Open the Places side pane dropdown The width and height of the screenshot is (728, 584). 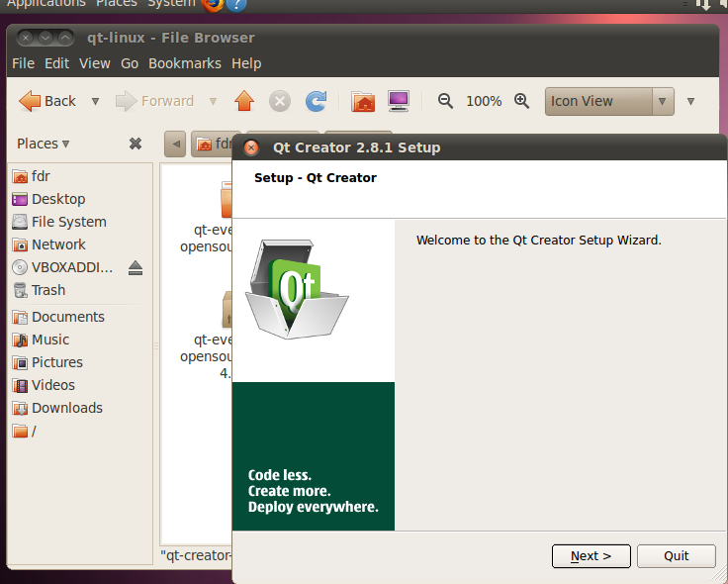point(44,144)
